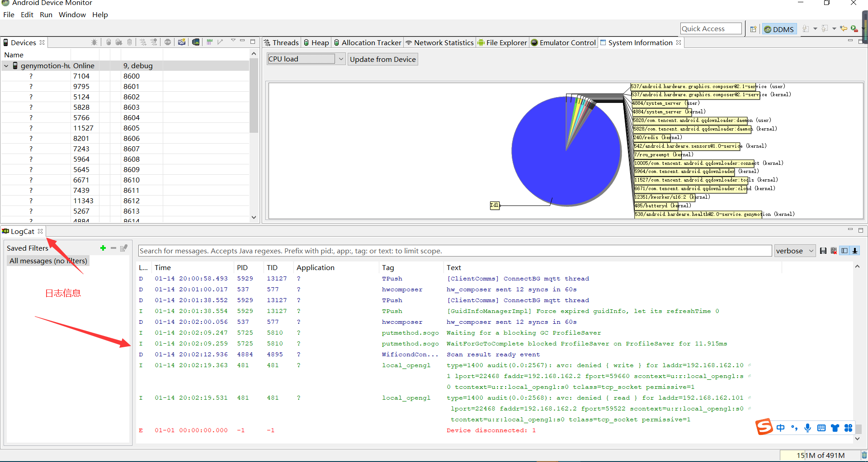This screenshot has width=868, height=462.
Task: Open dropdown next to the previous annotation icon
Action: 834,28
